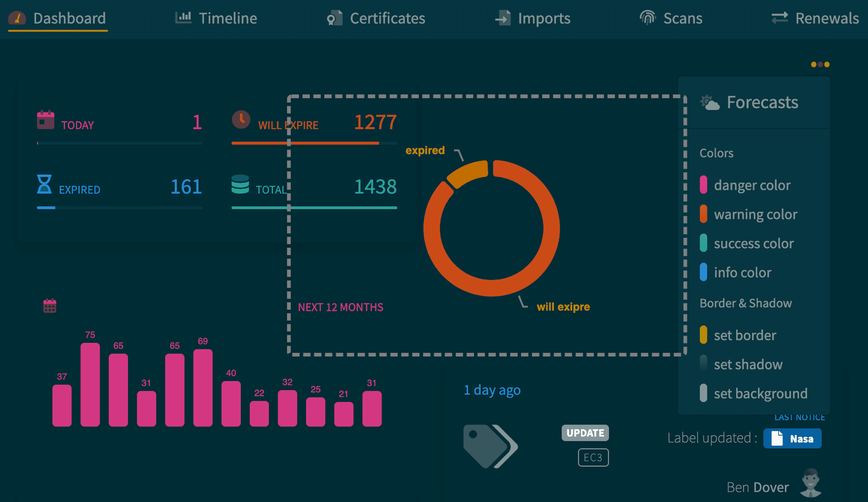868x502 pixels.
Task: Toggle the set border option
Action: coord(703,335)
